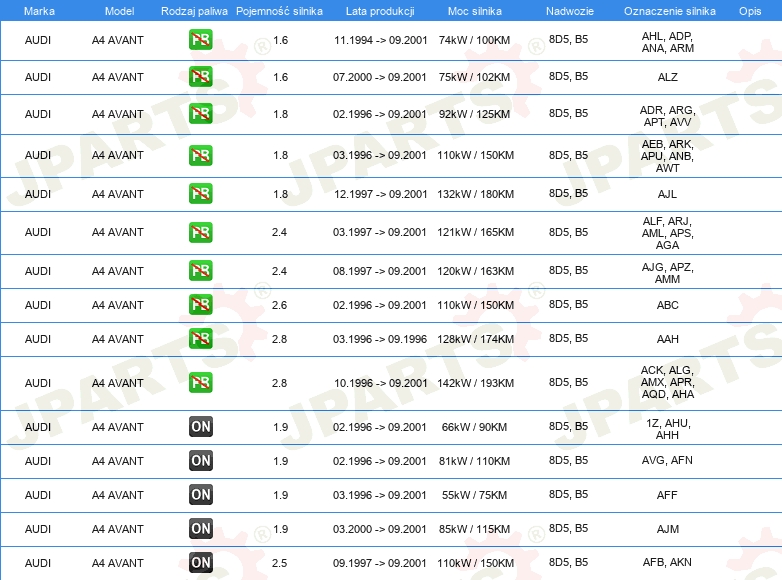Click the Oznaczenie silnika column header
Screen dimensions: 782x580
[669, 11]
